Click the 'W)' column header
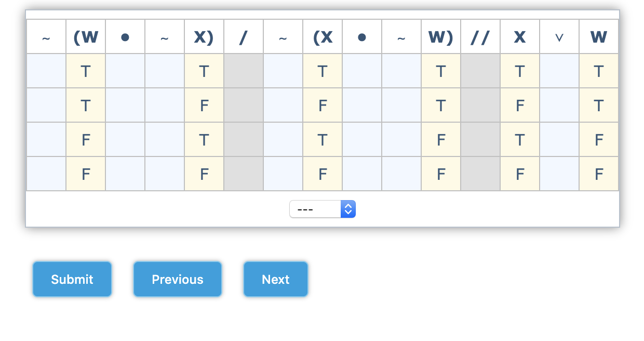644x341 pixels. tap(441, 36)
